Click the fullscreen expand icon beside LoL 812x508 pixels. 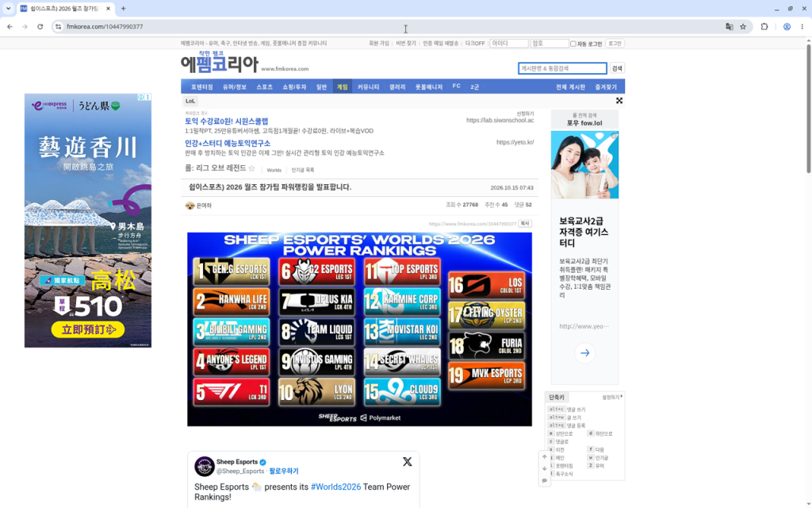(x=619, y=101)
